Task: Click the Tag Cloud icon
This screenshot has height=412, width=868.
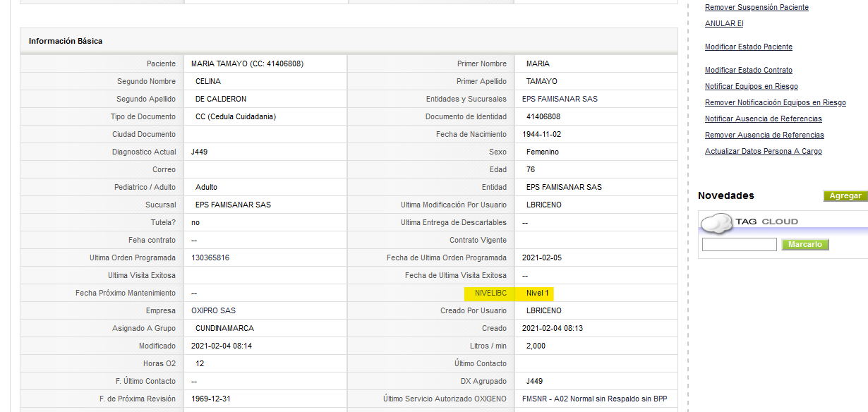Action: [x=716, y=222]
